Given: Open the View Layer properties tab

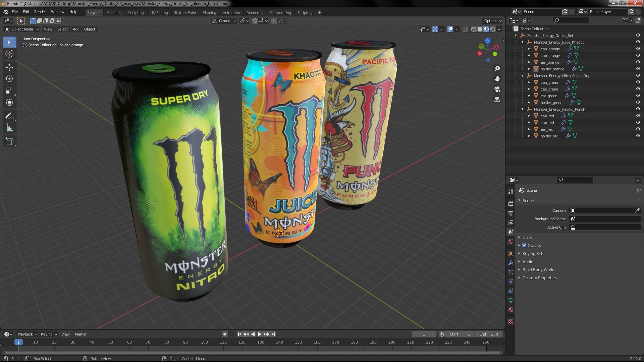Looking at the screenshot, I should pos(511,222).
